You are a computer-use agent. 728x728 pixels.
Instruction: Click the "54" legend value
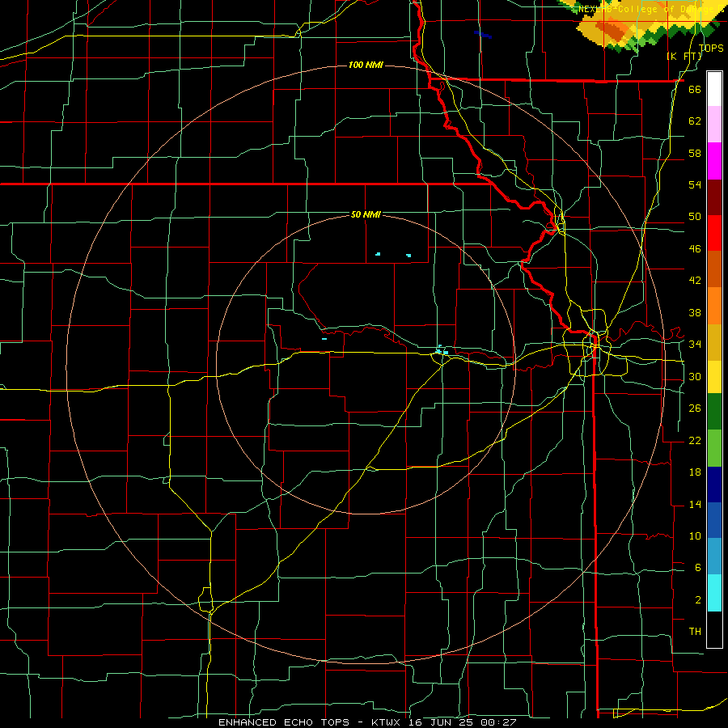tap(695, 184)
